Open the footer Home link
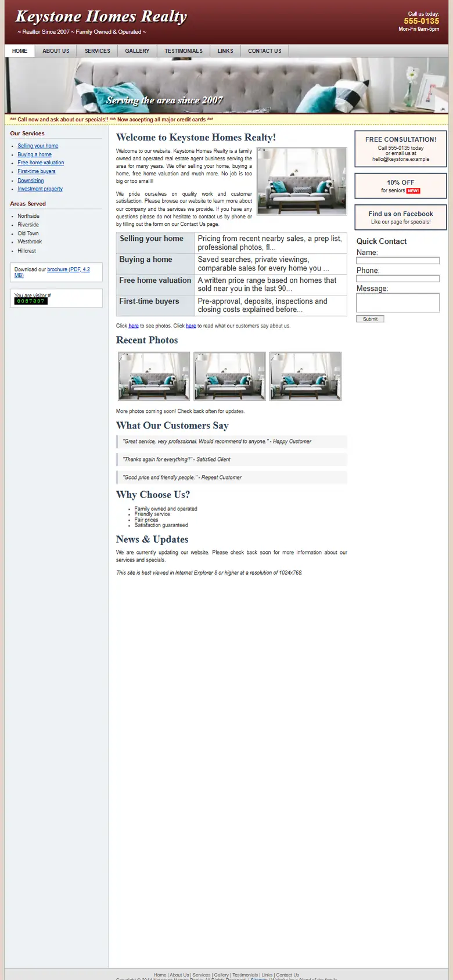This screenshot has height=980, width=453. [160, 975]
